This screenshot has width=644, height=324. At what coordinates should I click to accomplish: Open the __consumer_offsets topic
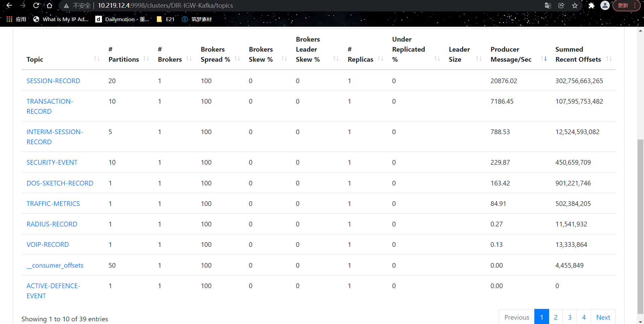[55, 265]
